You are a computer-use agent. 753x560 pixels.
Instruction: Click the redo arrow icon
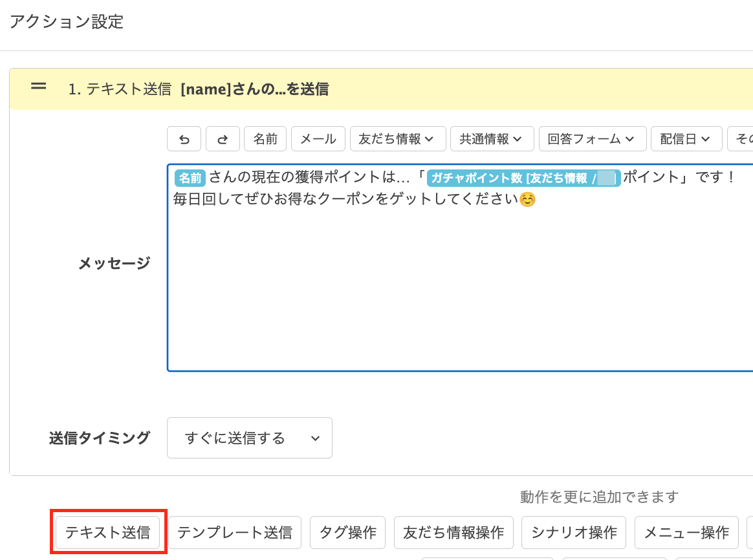tap(223, 138)
